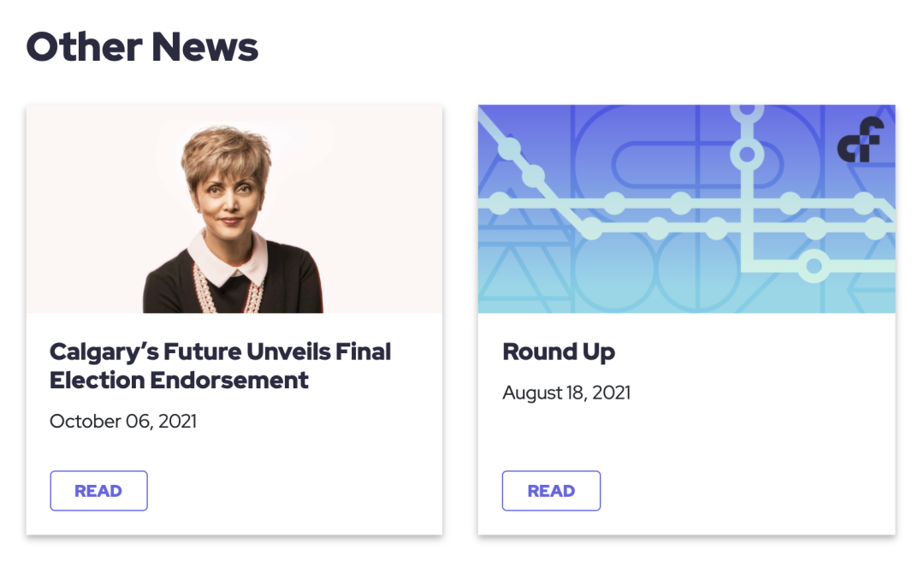The image size is (924, 573).
Task: Open the Round Up article title
Action: point(559,351)
